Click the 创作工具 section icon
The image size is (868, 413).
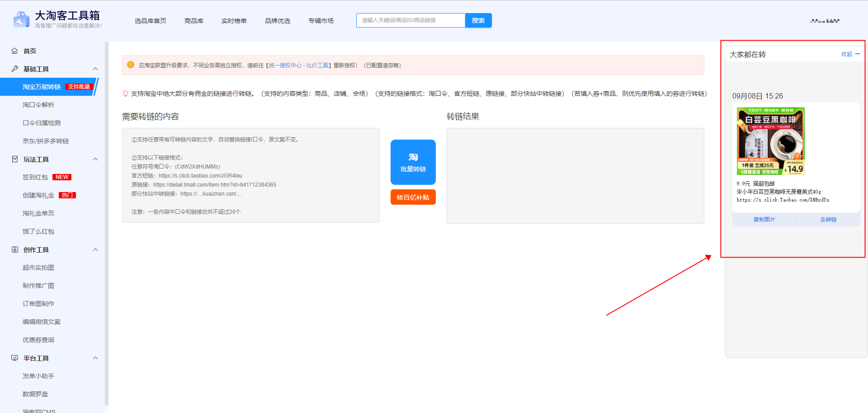click(x=14, y=250)
